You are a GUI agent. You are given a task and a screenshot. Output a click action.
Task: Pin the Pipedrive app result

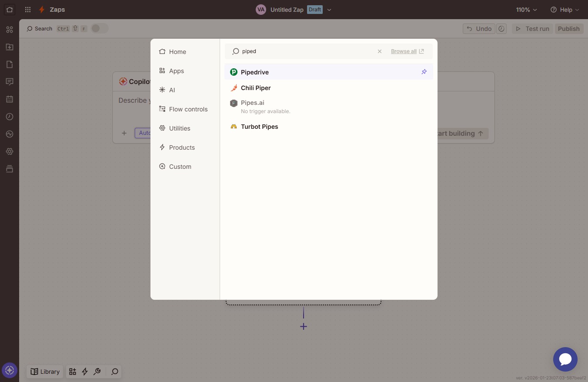424,72
